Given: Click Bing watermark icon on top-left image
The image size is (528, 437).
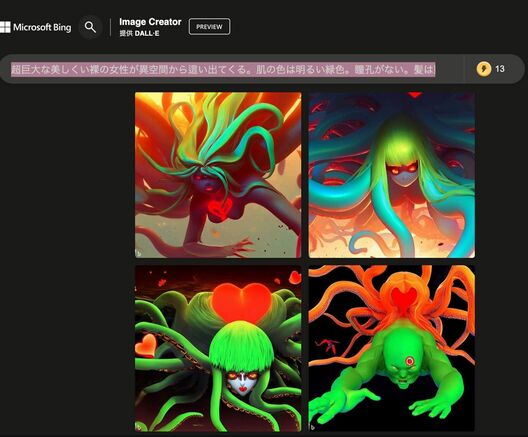Looking at the screenshot, I should click(x=139, y=253).
